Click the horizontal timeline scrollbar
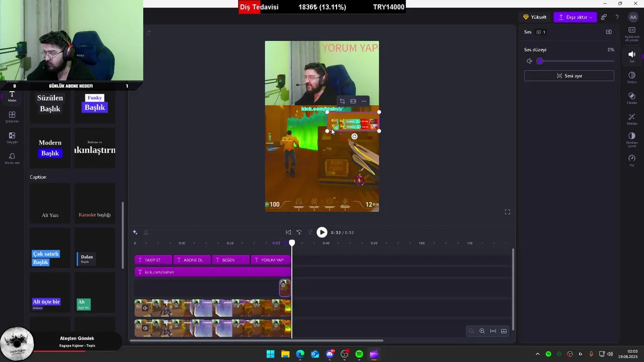The image size is (644, 362). click(x=257, y=340)
